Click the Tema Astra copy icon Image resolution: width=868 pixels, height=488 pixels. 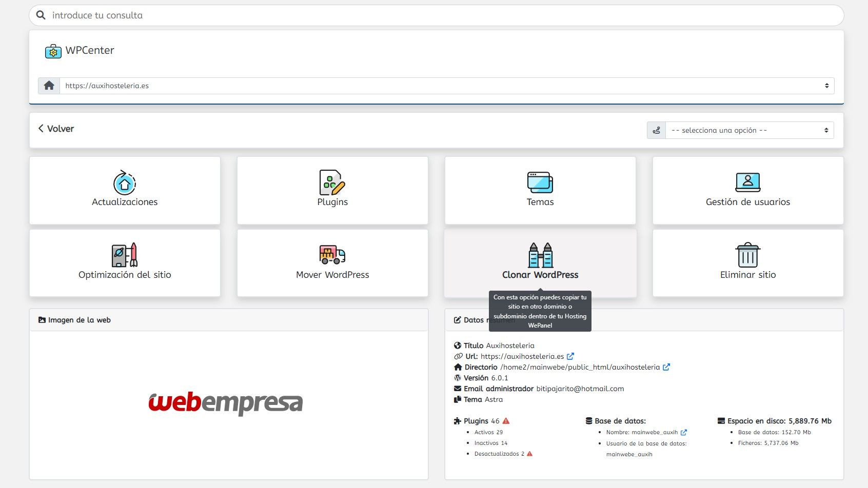click(458, 399)
